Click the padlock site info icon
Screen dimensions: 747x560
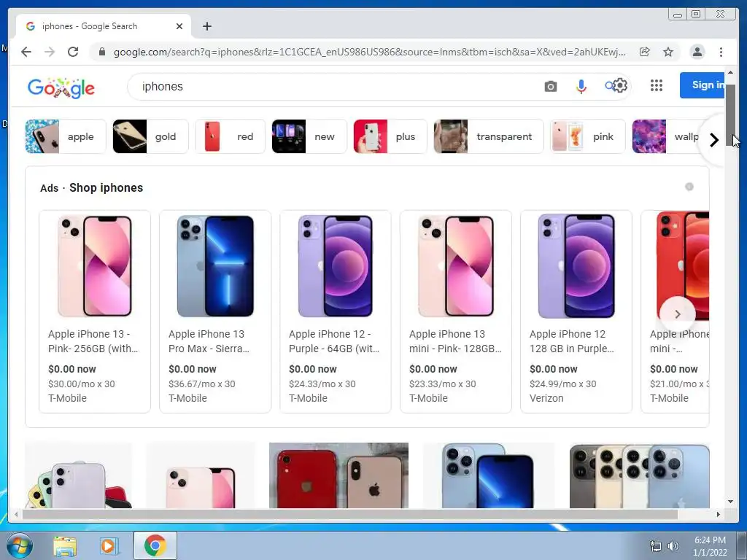[x=102, y=52]
